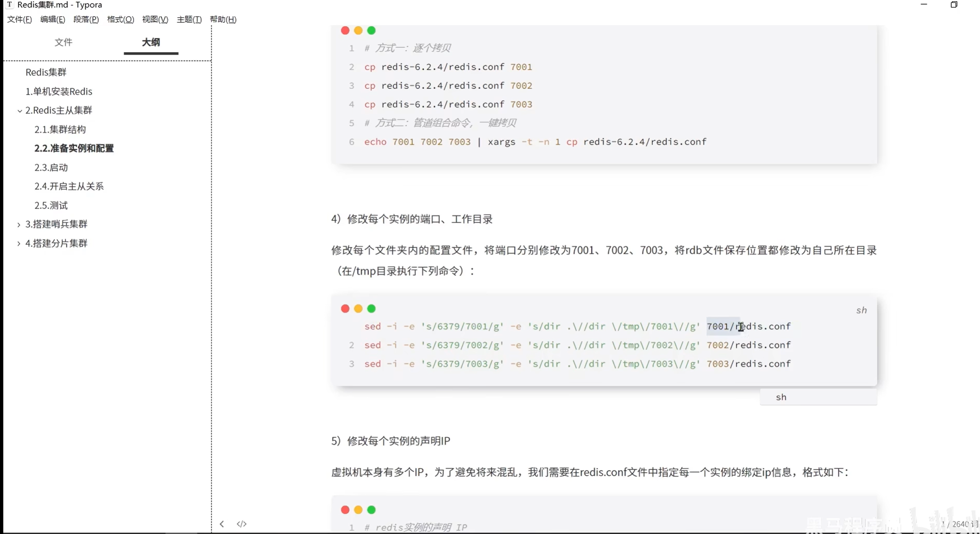Click the sh language input field

818,397
